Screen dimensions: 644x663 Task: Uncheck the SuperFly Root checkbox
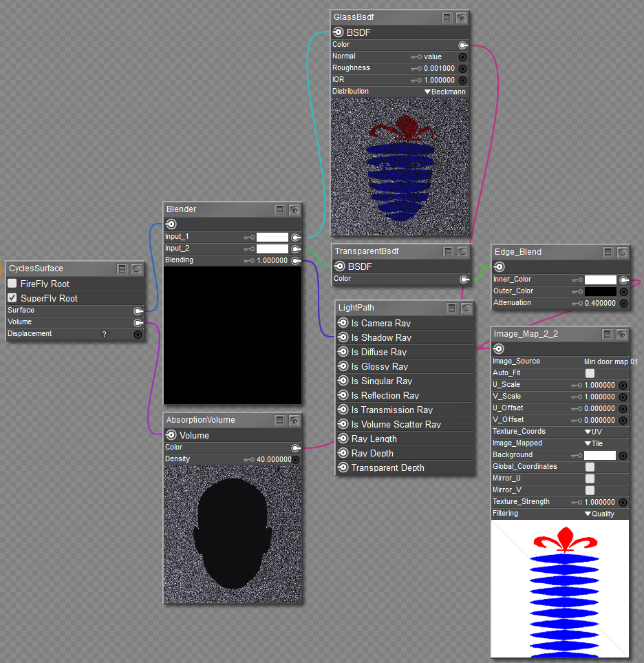coord(12,298)
